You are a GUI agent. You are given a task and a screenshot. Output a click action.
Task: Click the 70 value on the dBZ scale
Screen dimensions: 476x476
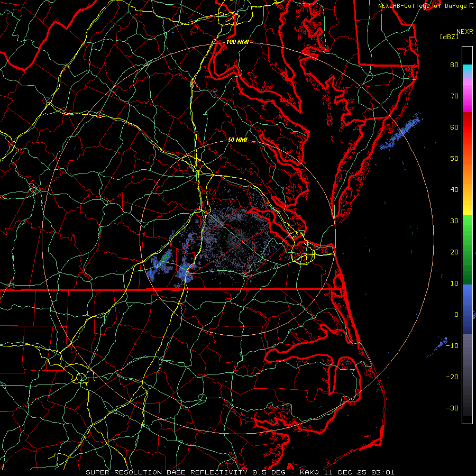[454, 96]
